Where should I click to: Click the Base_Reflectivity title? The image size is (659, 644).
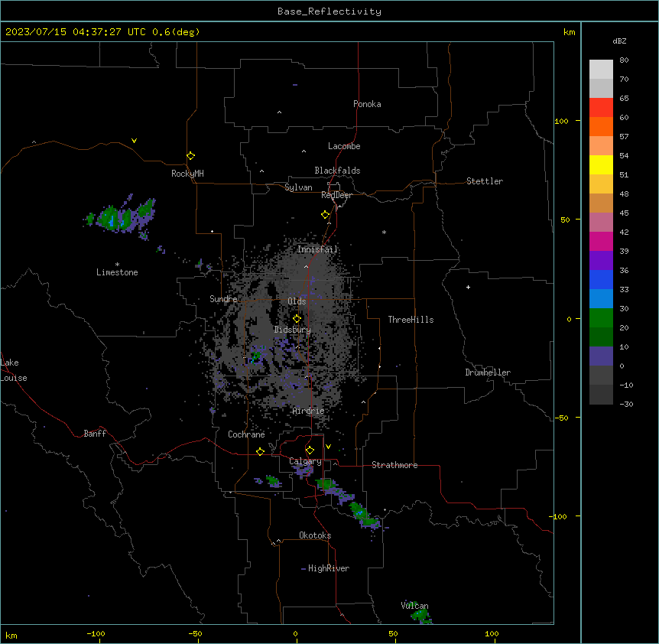pos(329,11)
